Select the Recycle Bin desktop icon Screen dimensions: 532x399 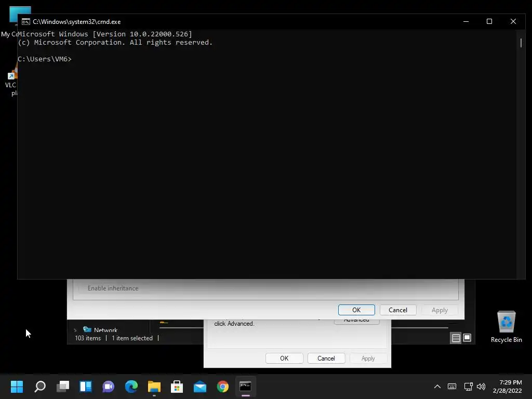pos(506,327)
